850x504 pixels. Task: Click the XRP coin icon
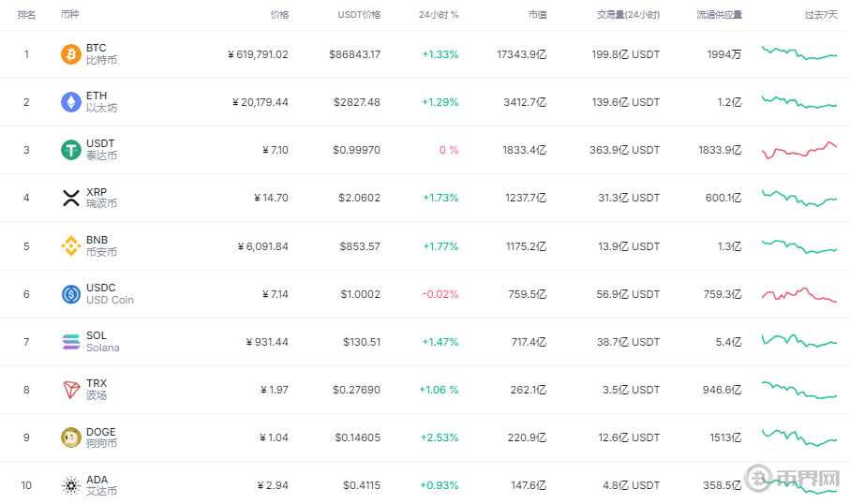pyautogui.click(x=70, y=198)
